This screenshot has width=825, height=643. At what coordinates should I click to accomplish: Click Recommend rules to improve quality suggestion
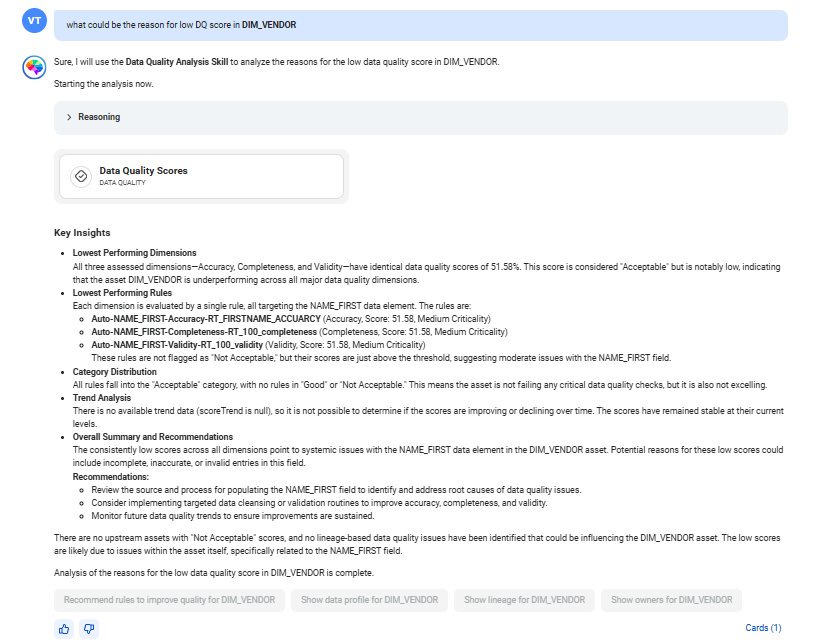(x=169, y=600)
